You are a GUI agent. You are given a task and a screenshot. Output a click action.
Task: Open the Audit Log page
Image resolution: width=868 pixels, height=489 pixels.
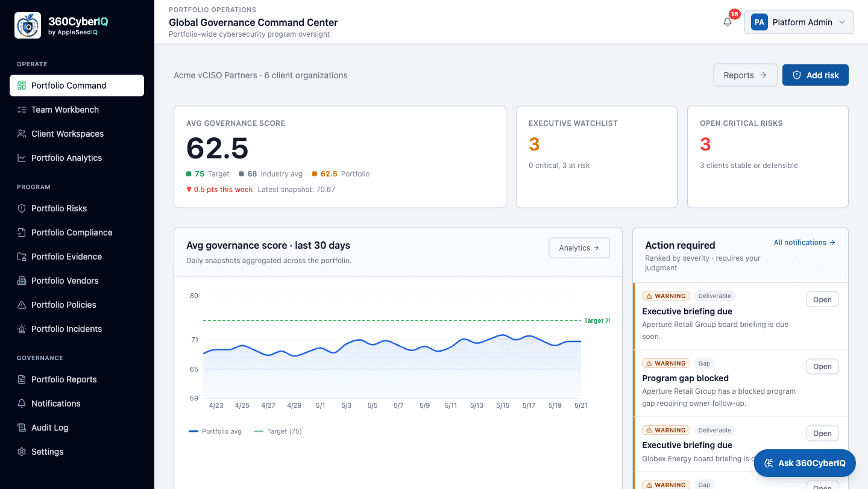[77, 428]
